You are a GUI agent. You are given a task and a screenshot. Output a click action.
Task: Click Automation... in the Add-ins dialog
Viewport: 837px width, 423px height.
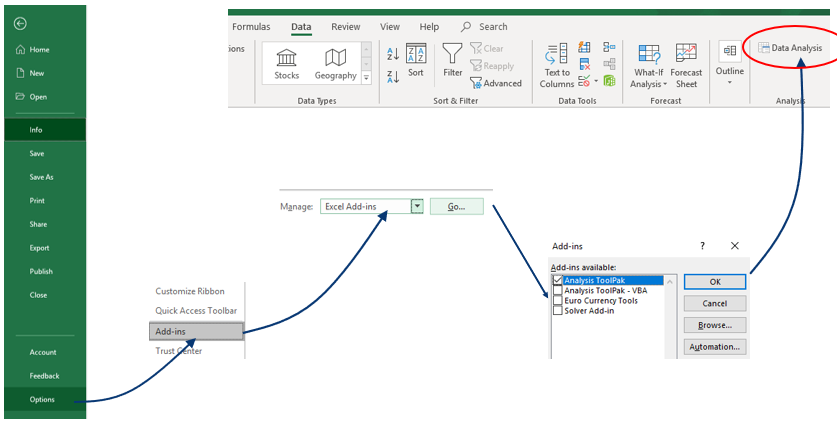(x=715, y=347)
